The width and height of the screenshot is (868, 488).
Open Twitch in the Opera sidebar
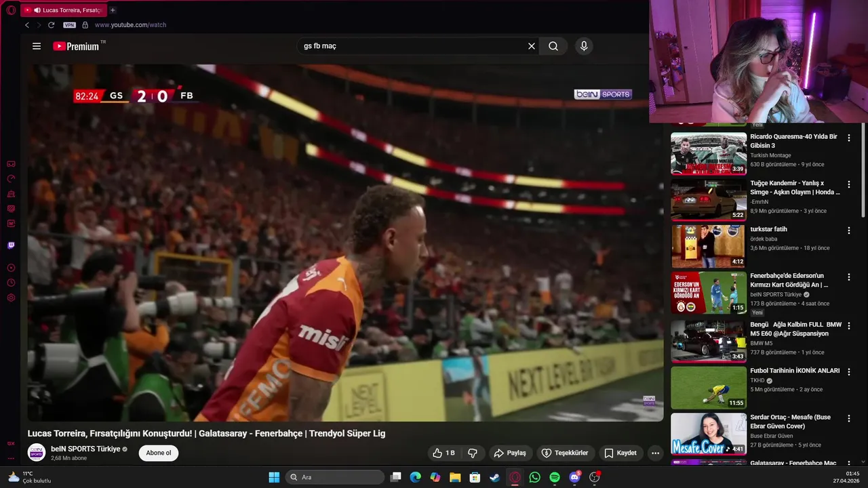click(x=11, y=245)
